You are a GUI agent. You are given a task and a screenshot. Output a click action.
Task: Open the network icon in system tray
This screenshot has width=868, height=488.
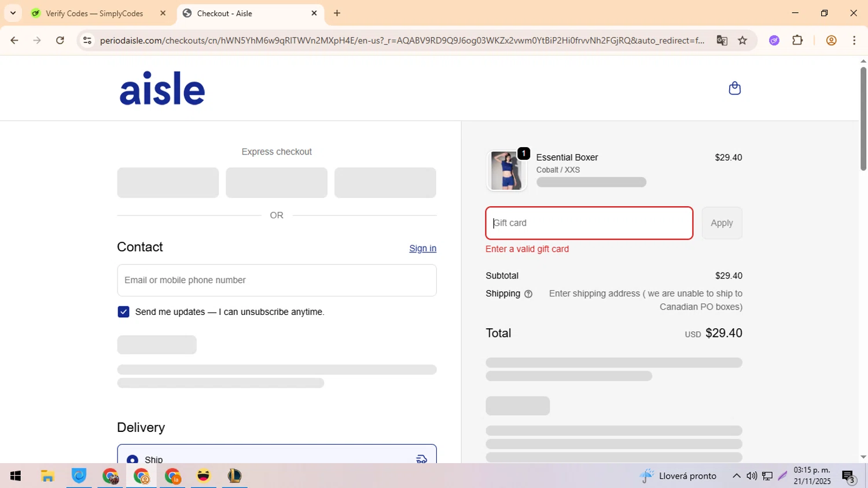[x=767, y=476]
